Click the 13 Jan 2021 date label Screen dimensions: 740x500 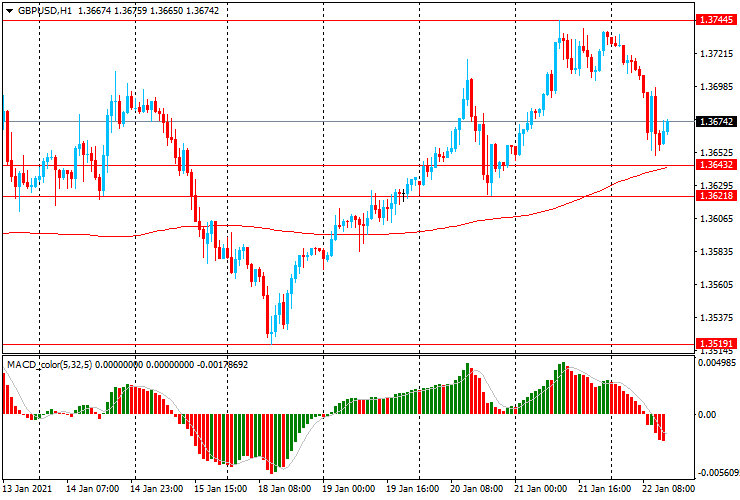(x=27, y=489)
